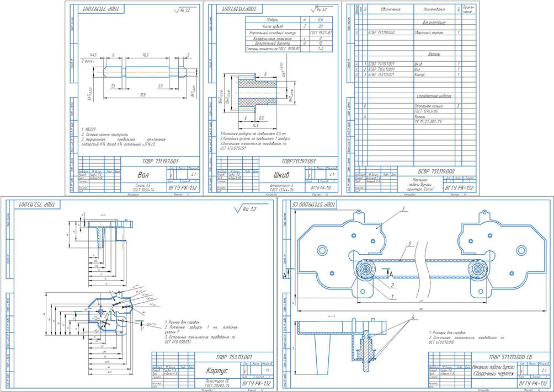Click the '0,6' module value in gear table
This screenshot has width=554, height=392.
[x=321, y=20]
